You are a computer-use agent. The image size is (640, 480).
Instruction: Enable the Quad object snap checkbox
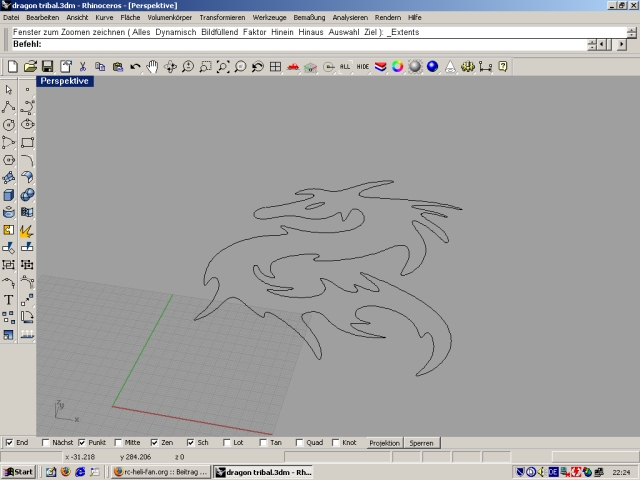click(299, 442)
